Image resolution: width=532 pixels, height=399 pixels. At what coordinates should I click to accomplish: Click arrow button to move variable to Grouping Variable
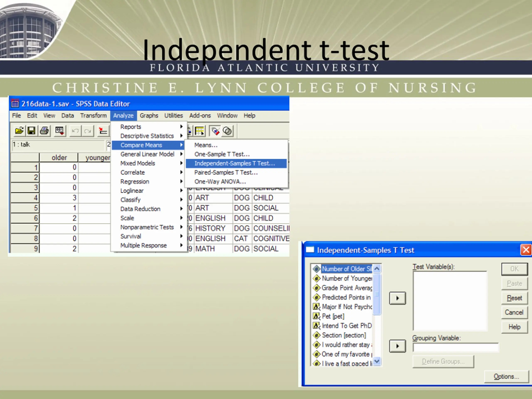click(x=397, y=346)
